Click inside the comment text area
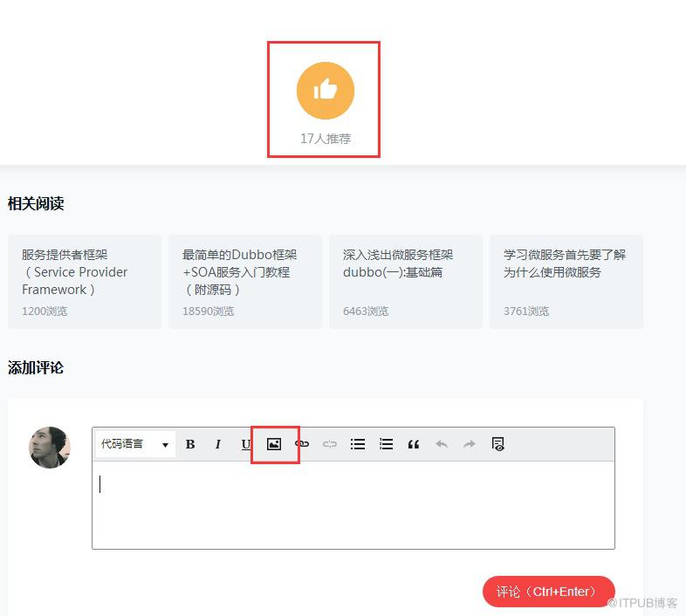Screen dimensions: 686x616 click(x=353, y=505)
